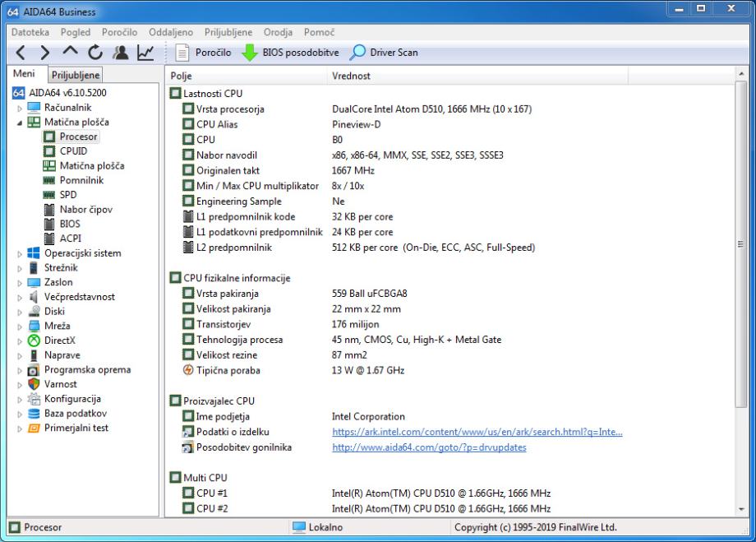Click the BIOS posodobitve green arrow
756x542 pixels.
(249, 53)
